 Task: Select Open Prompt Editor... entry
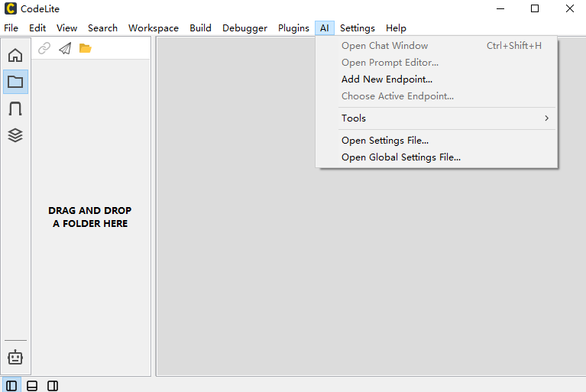[x=436, y=63]
